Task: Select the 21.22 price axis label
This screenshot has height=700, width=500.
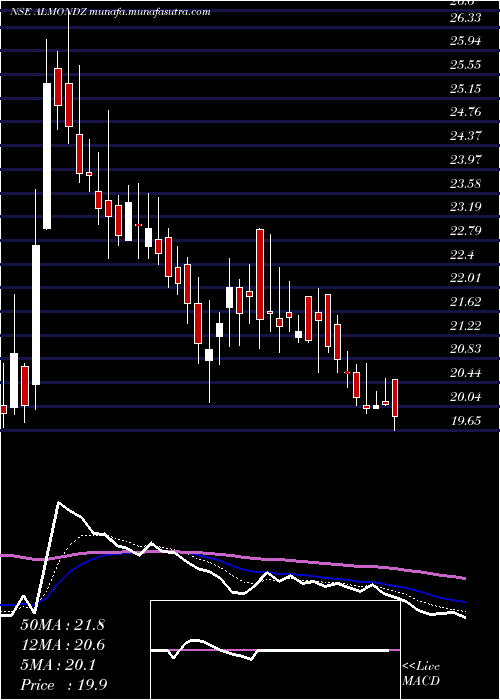Action: click(465, 325)
